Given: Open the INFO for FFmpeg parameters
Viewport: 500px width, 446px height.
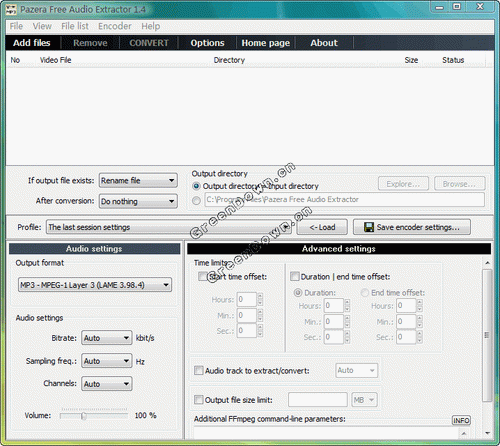Looking at the screenshot, I should pos(461,420).
